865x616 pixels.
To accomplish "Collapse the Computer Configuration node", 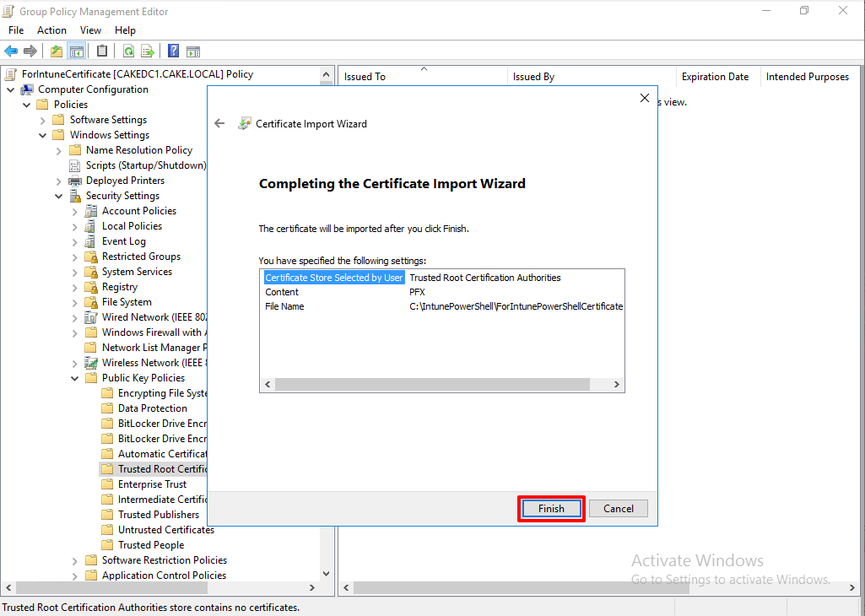I will (x=10, y=89).
